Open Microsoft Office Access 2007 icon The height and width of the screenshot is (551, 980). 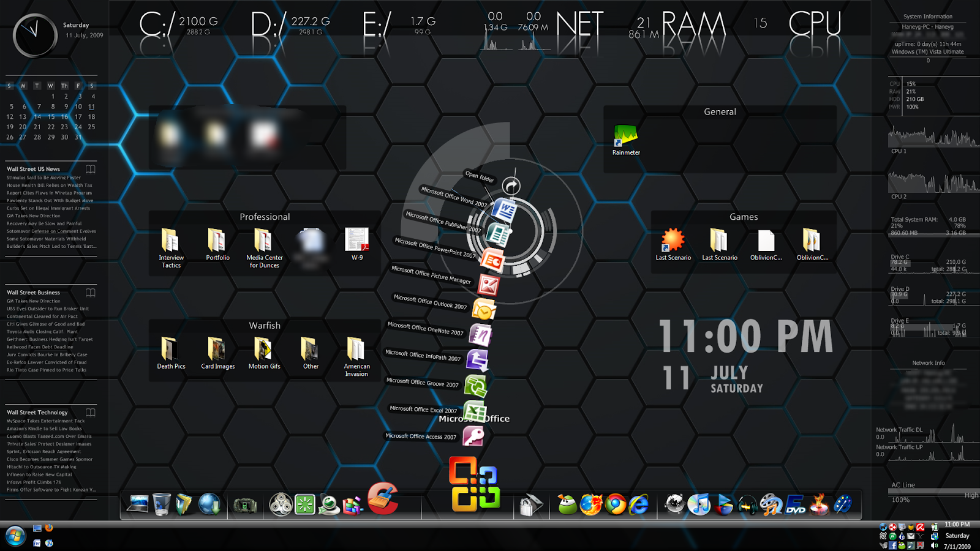click(473, 436)
